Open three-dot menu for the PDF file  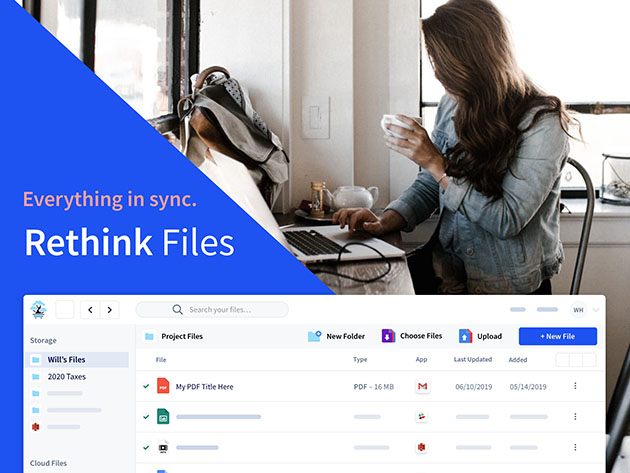[575, 386]
